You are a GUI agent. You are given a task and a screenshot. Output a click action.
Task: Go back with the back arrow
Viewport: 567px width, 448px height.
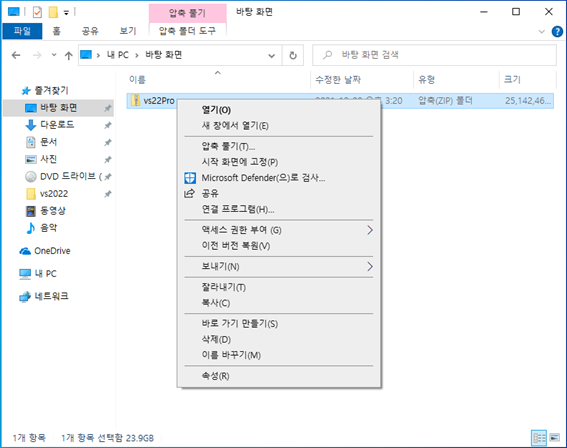[16, 55]
